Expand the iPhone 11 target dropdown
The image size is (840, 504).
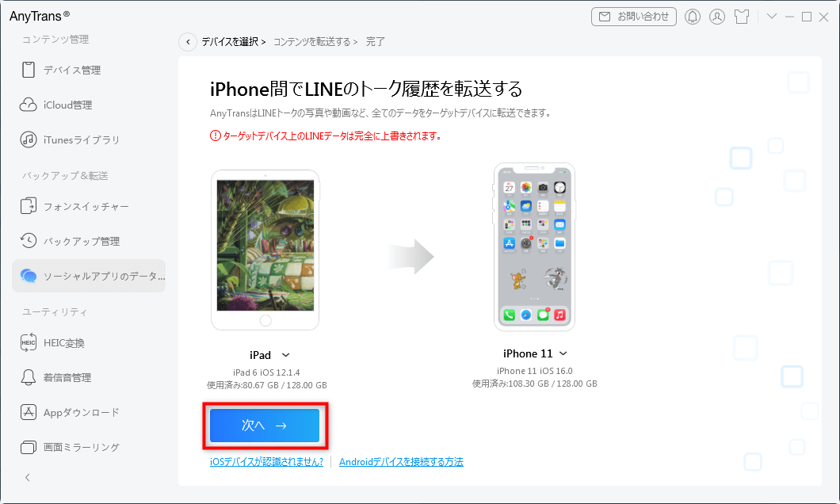pos(563,353)
